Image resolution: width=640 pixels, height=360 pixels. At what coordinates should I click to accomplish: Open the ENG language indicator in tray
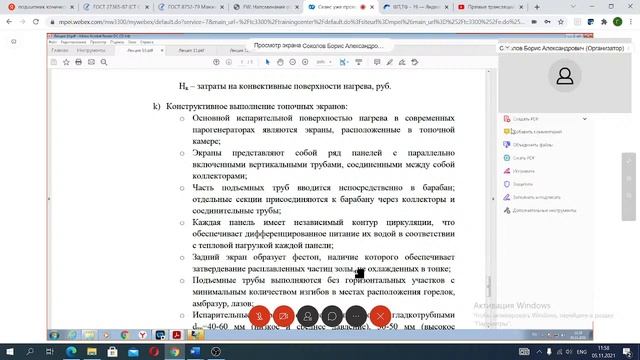click(x=582, y=351)
